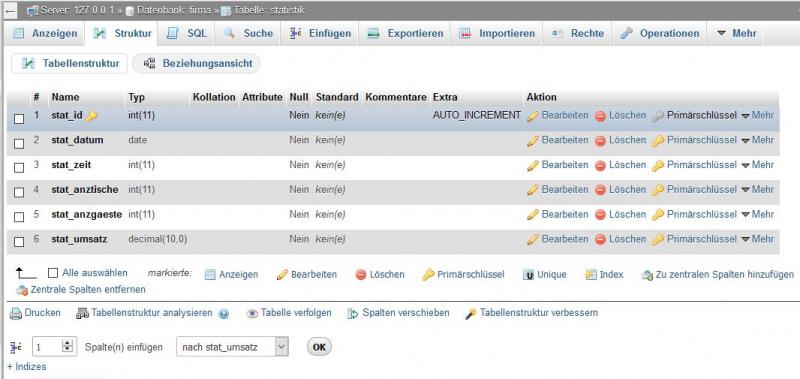The width and height of the screenshot is (800, 379).
Task: Switch to the SQL tab
Action: (187, 33)
